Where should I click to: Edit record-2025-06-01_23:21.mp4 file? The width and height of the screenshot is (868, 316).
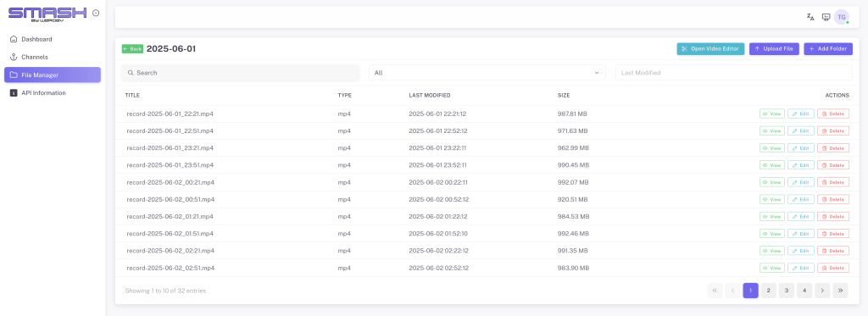[x=800, y=148]
